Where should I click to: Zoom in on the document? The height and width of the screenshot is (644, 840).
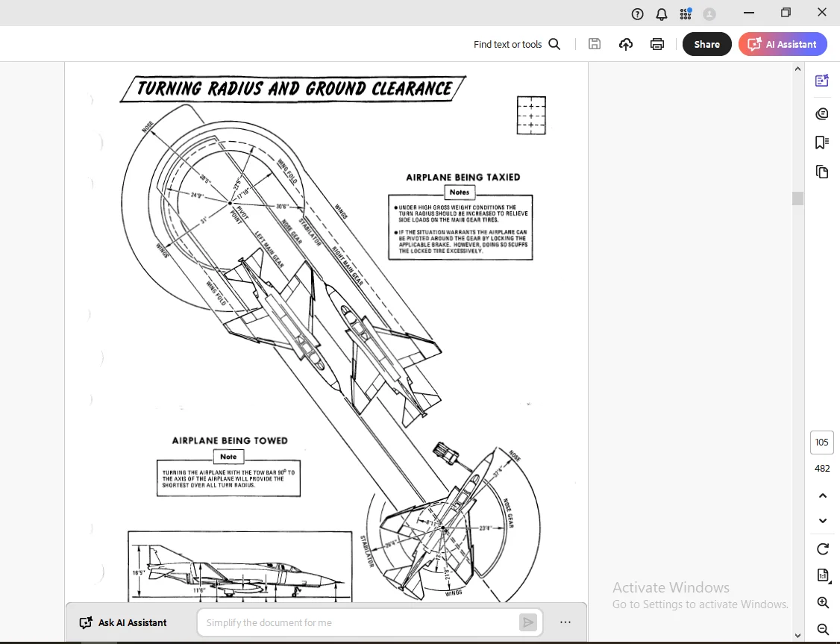click(x=823, y=603)
